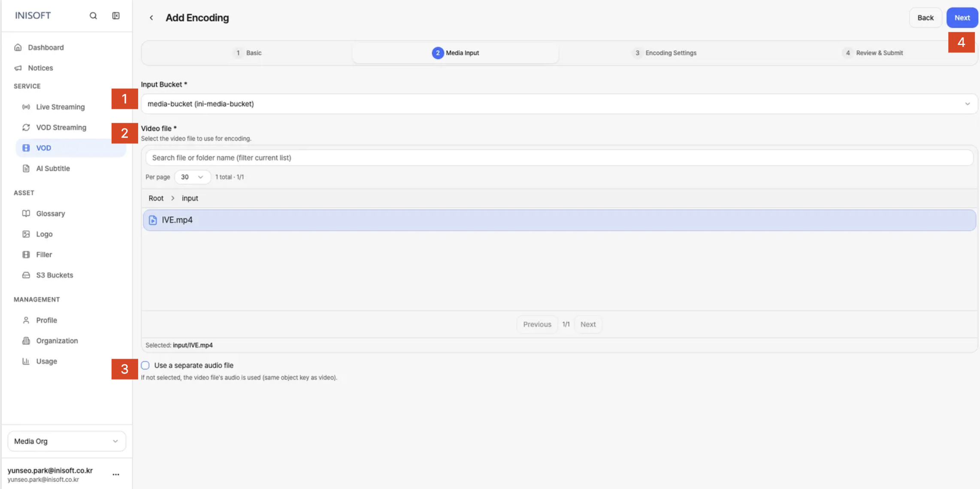Focus the file or folder search field
The image size is (980, 489).
click(559, 158)
